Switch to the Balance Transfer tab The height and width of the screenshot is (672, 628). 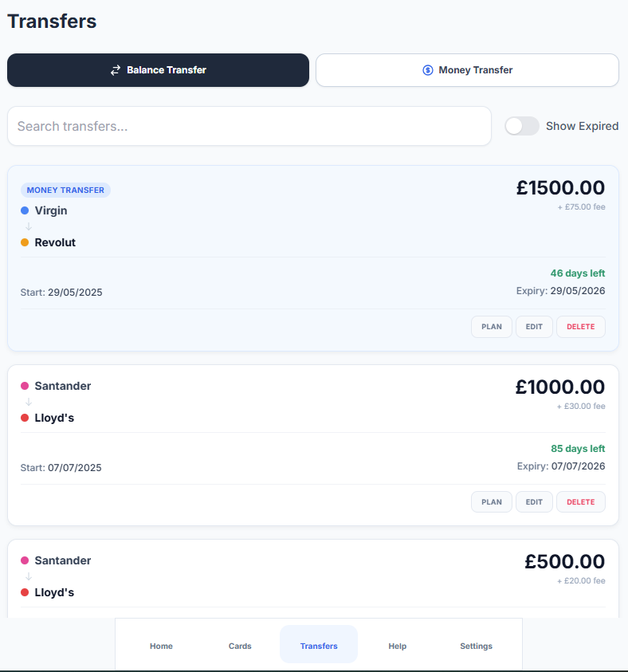(158, 70)
